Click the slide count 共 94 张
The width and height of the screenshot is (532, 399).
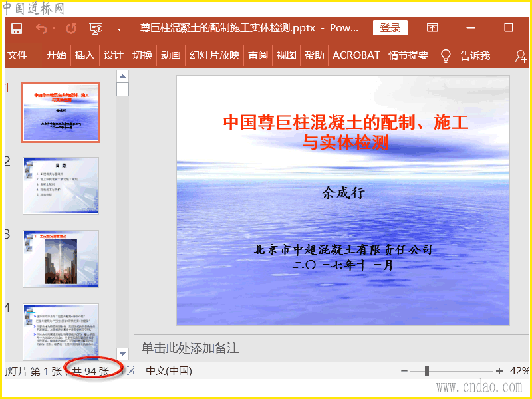coord(90,371)
